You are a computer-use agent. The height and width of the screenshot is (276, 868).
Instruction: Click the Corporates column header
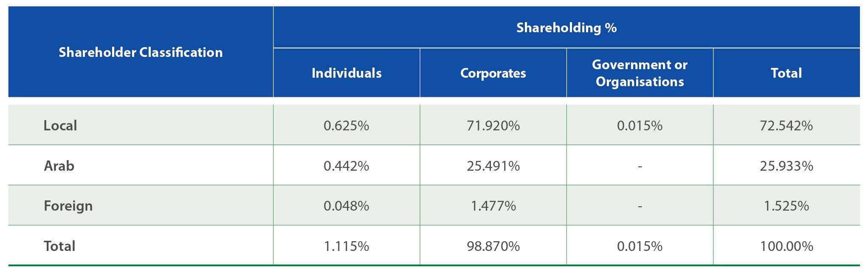click(493, 73)
